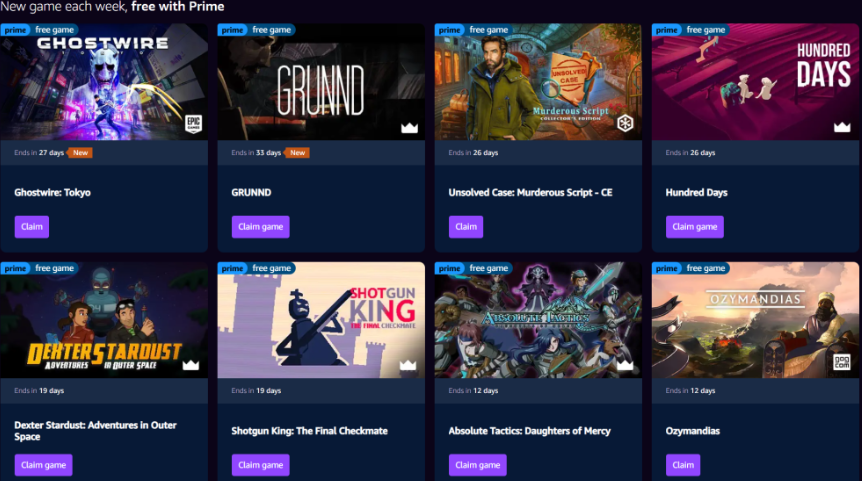Click Claim game under Hundred Days
Image resolution: width=862 pixels, height=481 pixels.
coord(695,226)
